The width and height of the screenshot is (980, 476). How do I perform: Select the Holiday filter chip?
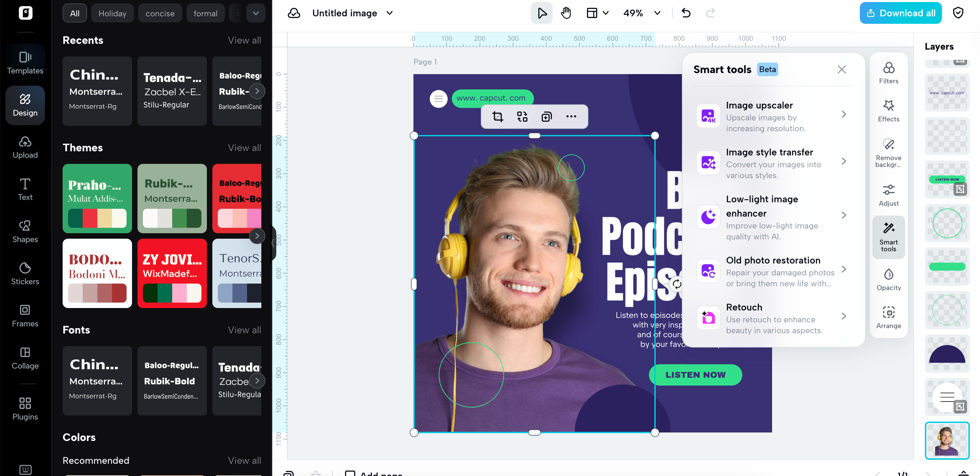pos(112,13)
